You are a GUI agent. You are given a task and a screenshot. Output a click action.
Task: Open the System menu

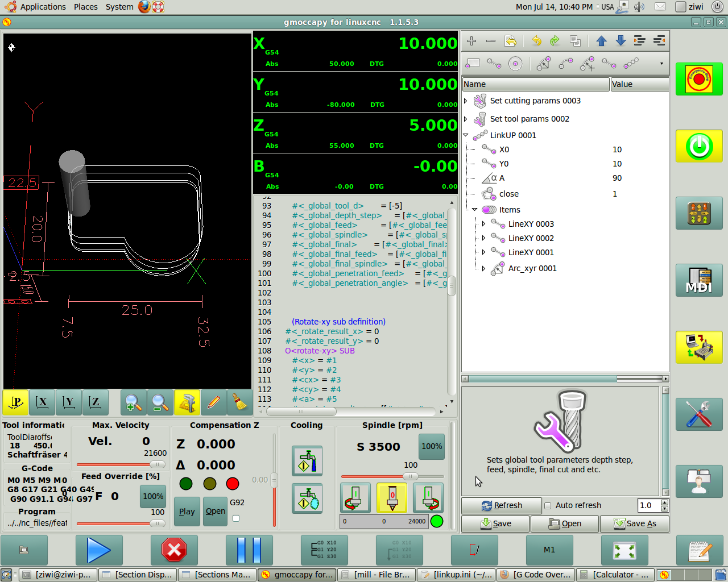[119, 7]
